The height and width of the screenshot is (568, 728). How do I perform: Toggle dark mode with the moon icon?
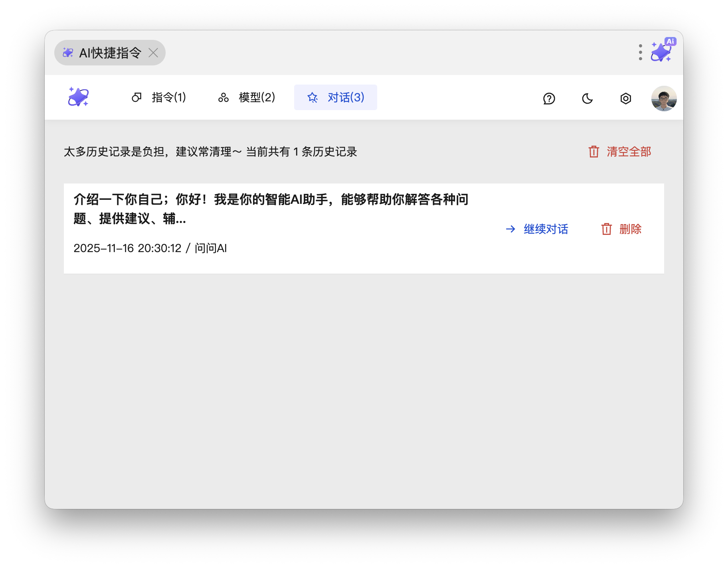click(x=587, y=99)
